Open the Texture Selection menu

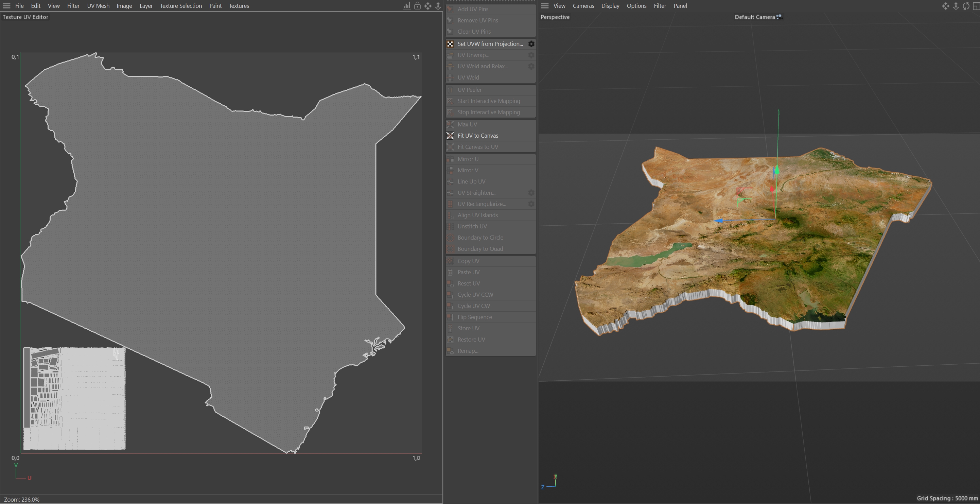[181, 6]
